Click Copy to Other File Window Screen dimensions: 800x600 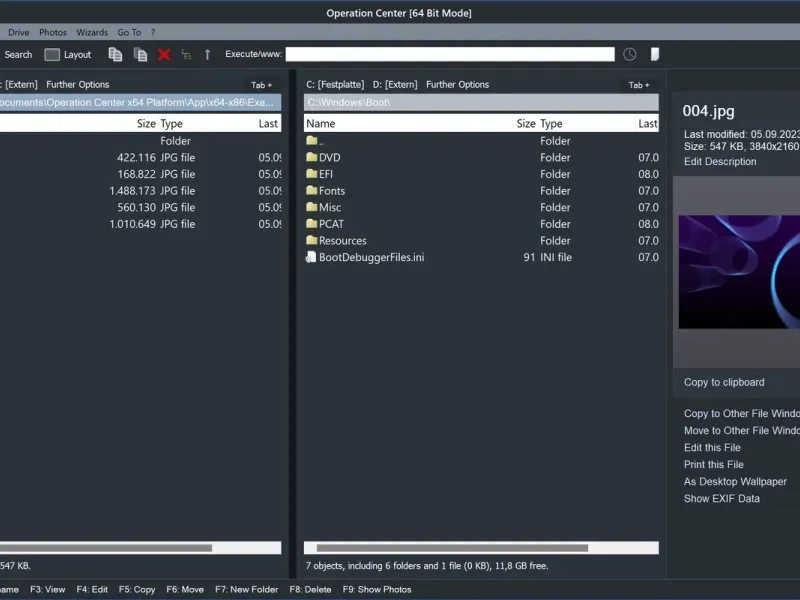(x=742, y=413)
